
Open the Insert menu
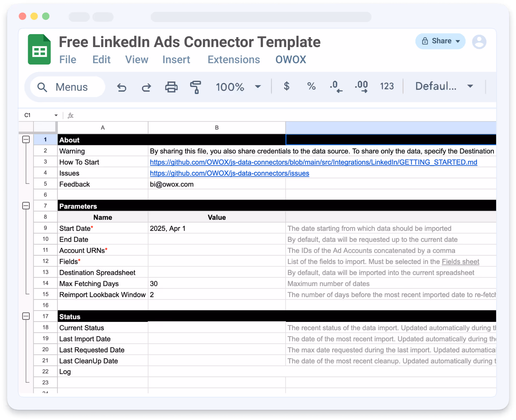(x=176, y=60)
